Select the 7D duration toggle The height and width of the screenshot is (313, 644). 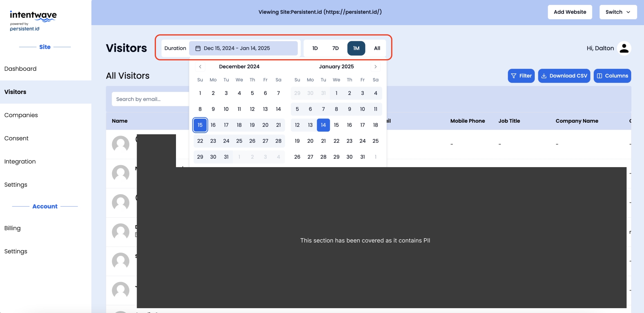tap(335, 48)
